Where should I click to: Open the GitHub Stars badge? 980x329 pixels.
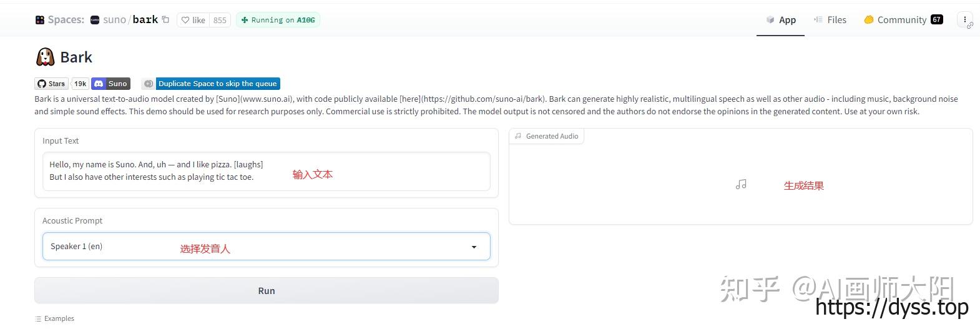51,84
